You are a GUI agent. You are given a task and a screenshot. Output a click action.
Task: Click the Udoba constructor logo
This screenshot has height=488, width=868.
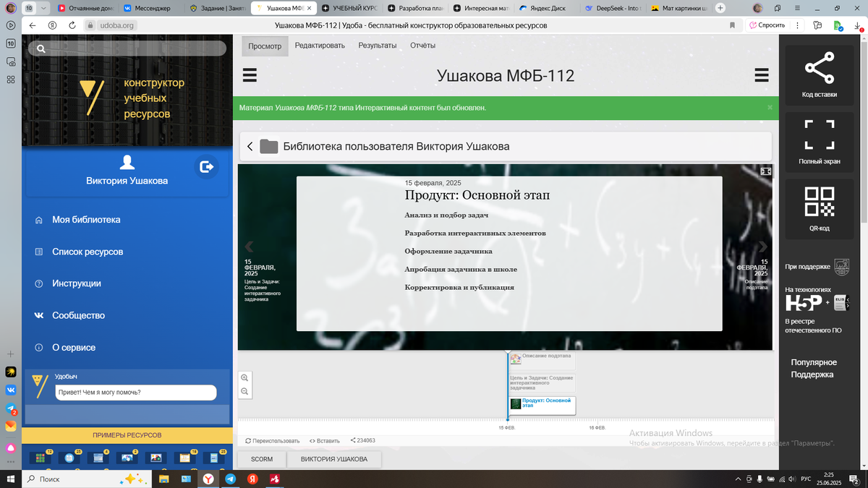(91, 98)
